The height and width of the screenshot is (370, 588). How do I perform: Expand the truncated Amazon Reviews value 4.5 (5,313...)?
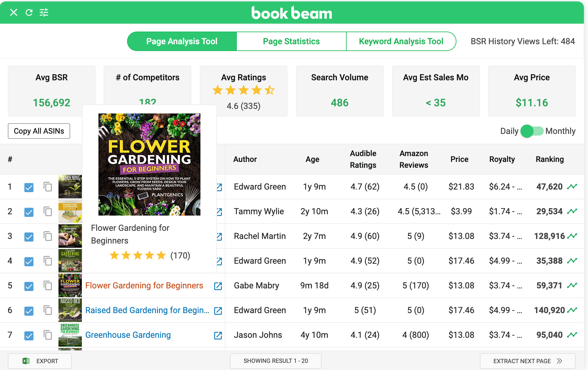tap(418, 211)
